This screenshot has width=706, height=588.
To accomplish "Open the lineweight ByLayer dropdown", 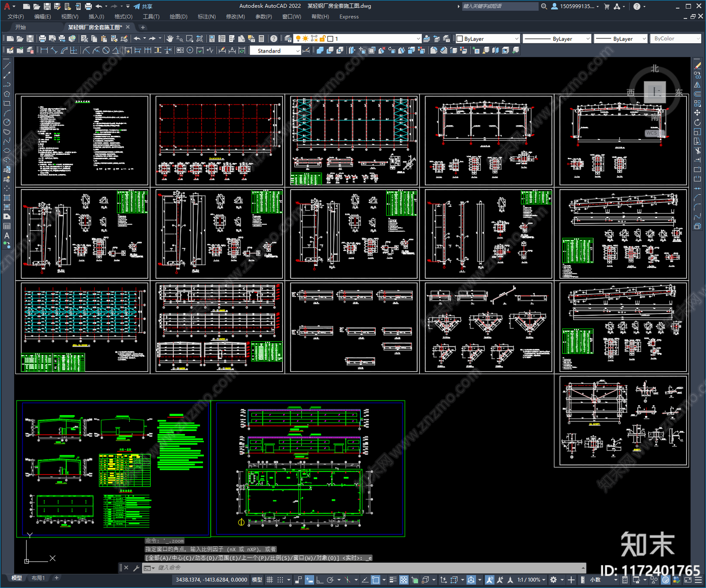I will (x=620, y=39).
